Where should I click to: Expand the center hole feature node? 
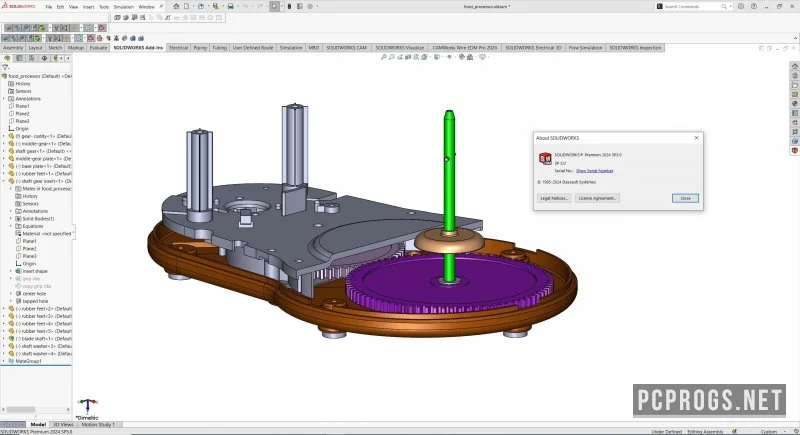point(11,294)
